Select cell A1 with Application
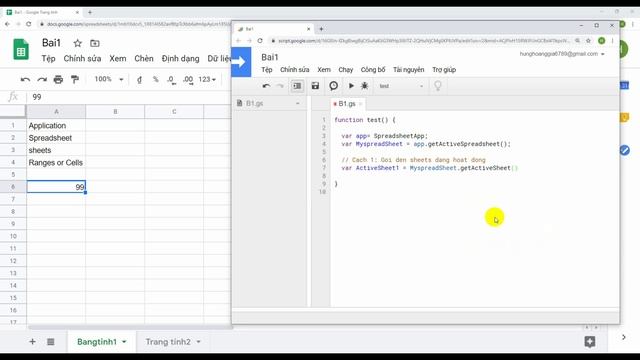The image size is (640, 360). (56, 126)
